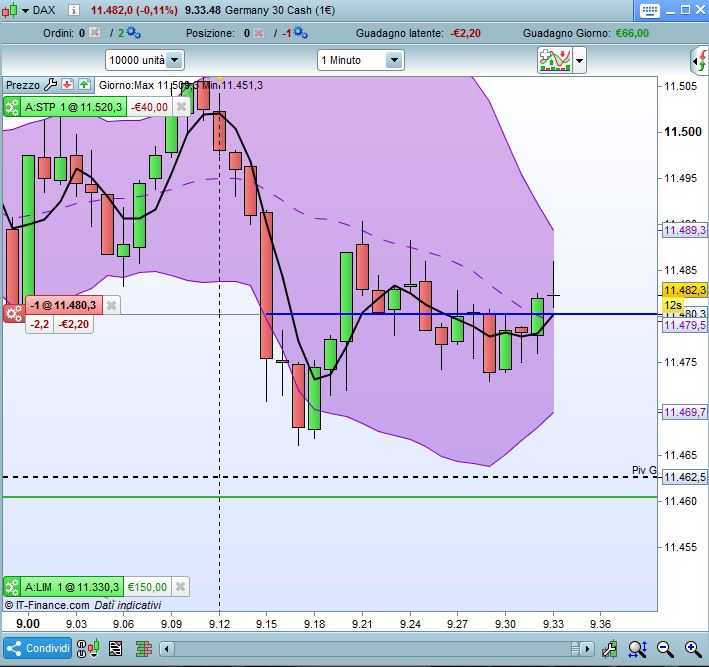Select the A:STP 1 @ 11.520,3 order label
This screenshot has width=709, height=667.
tap(73, 107)
